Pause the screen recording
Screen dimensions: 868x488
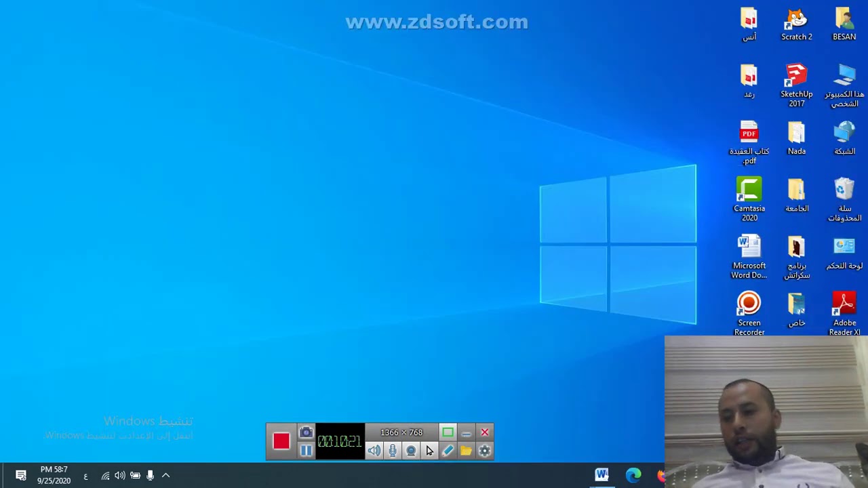(x=306, y=451)
